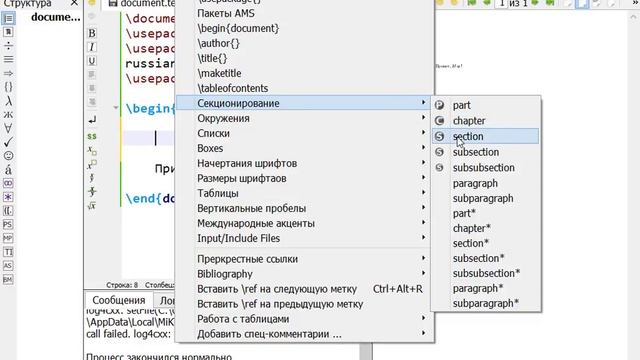Open the MP (MetaPost) commands panel
Screen dimensions: 640x360
(x=8, y=238)
